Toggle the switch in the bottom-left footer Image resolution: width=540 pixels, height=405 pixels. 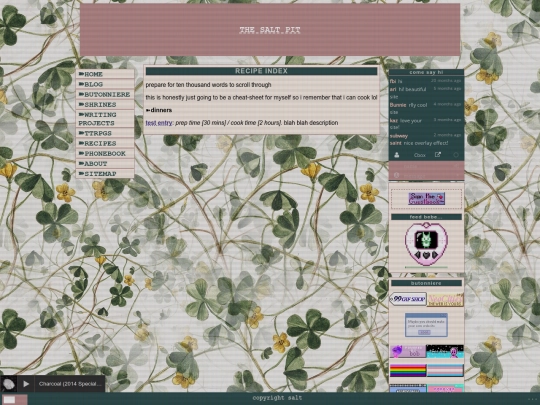pos(14,399)
